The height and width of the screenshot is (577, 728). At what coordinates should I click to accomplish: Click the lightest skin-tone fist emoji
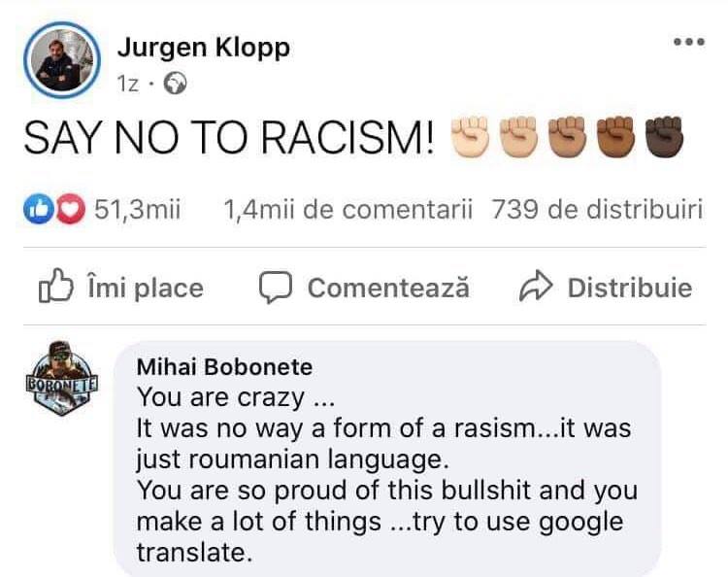pos(471,141)
